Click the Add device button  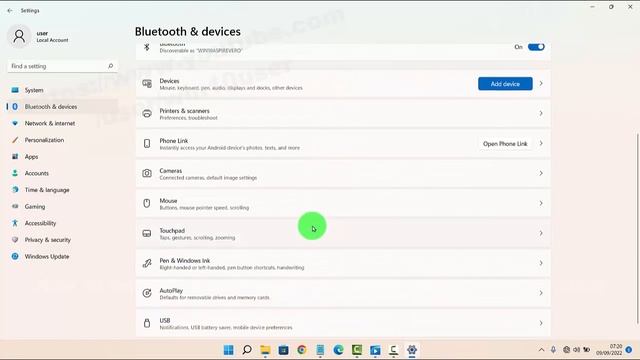tap(505, 84)
